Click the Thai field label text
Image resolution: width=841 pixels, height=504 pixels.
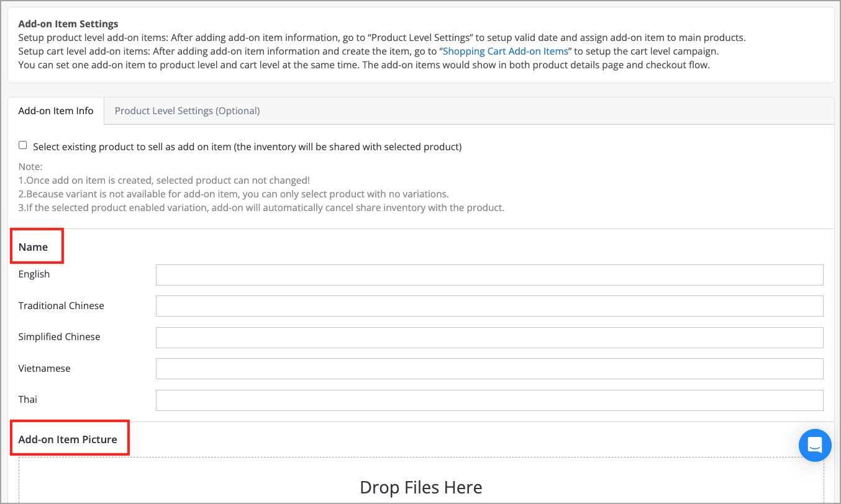[27, 399]
